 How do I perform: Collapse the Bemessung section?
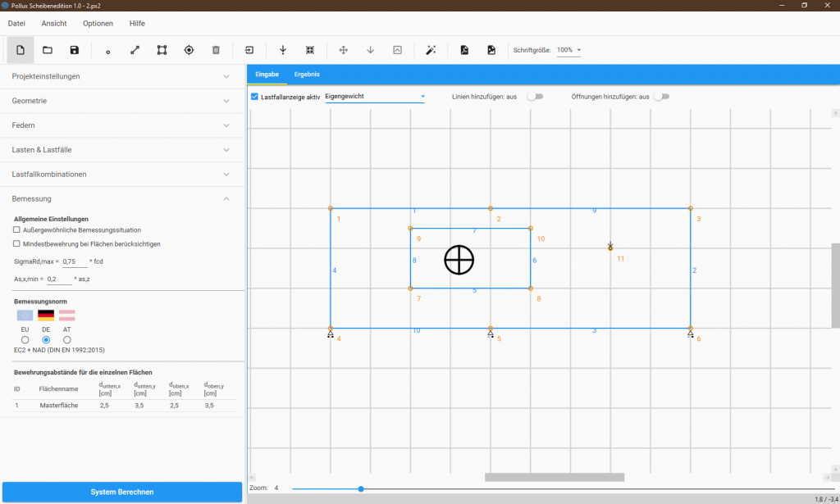pos(122,199)
